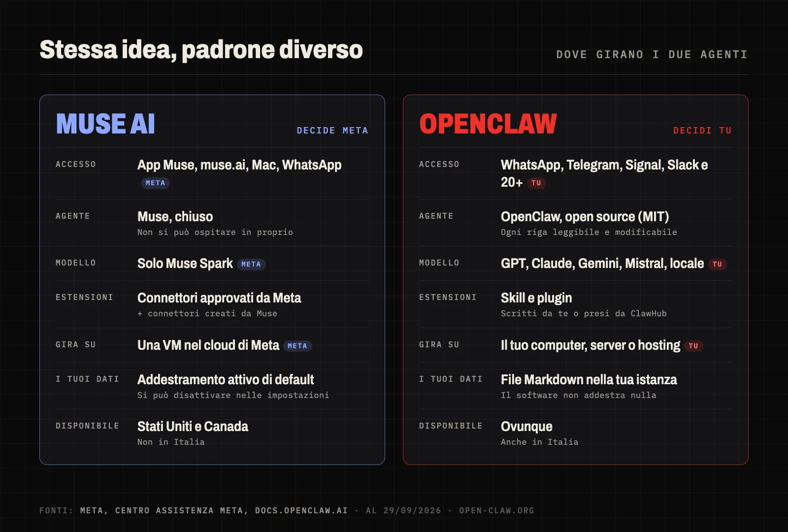Screen dimensions: 788x532
Task: Click 'Ovunque' text
Action: (x=526, y=427)
